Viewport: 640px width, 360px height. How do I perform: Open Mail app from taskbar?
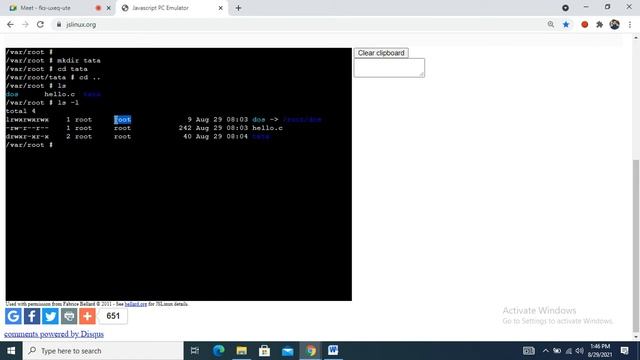[288, 351]
